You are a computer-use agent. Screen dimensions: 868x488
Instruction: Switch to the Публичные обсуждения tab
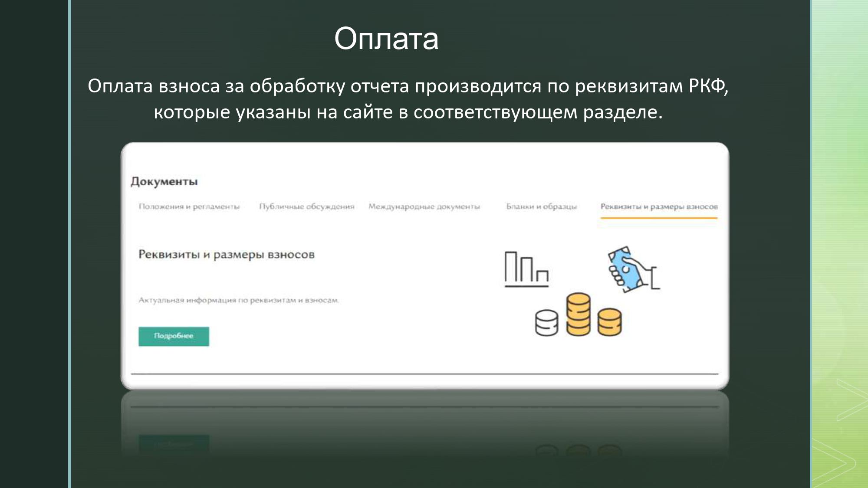[x=306, y=206]
